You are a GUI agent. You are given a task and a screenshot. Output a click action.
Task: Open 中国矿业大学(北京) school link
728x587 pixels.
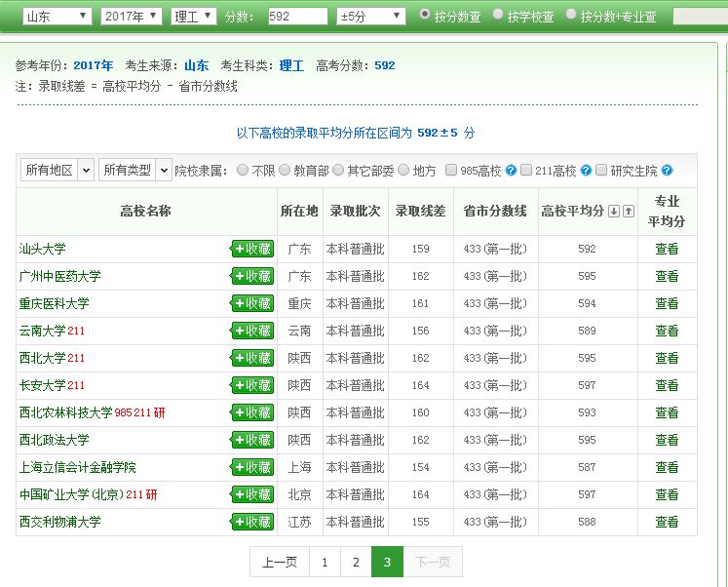pyautogui.click(x=72, y=494)
